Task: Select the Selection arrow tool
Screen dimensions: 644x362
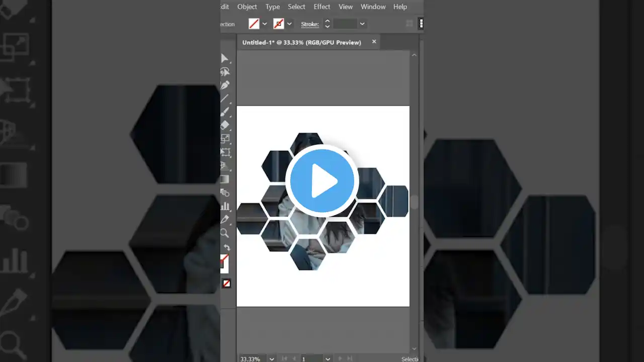Action: [224, 58]
